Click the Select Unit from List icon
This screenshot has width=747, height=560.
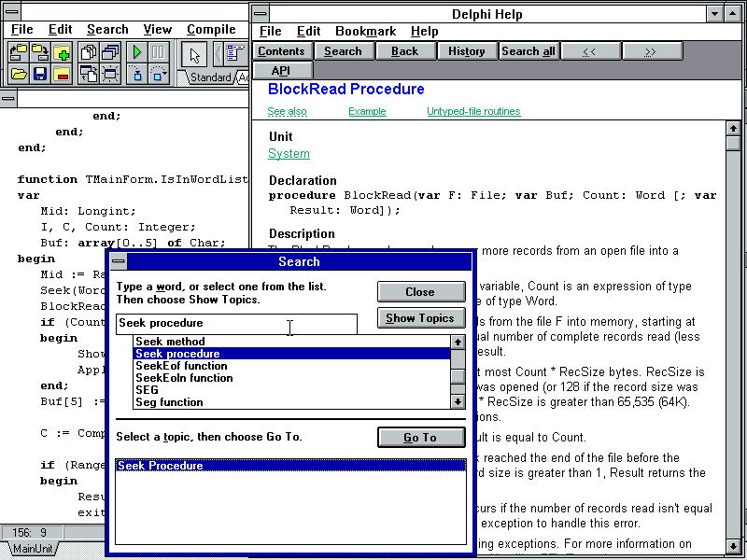(89, 52)
